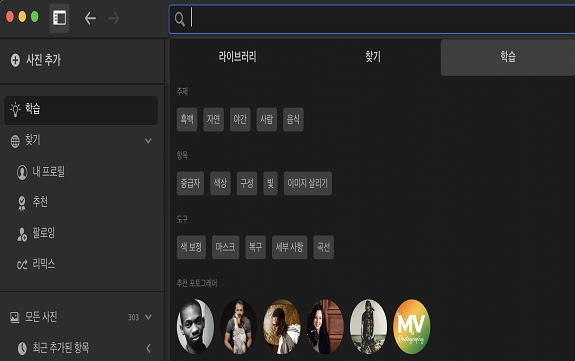
Task: Select the 사람 subject tag
Action: 267,120
